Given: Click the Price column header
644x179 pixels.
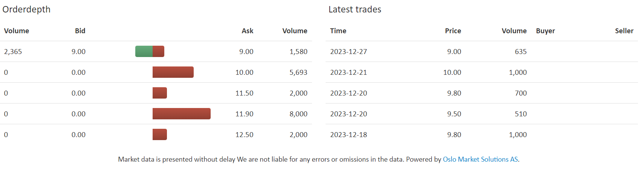Looking at the screenshot, I should pyautogui.click(x=453, y=31).
